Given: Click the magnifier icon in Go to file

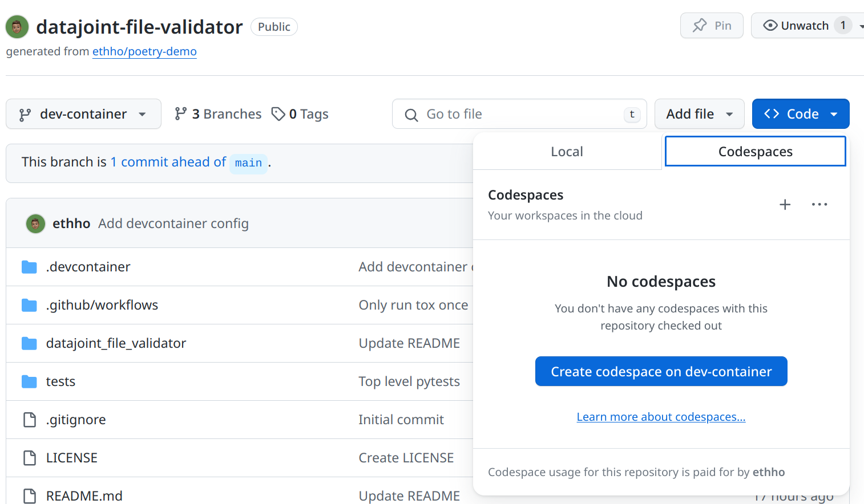Looking at the screenshot, I should tap(411, 115).
